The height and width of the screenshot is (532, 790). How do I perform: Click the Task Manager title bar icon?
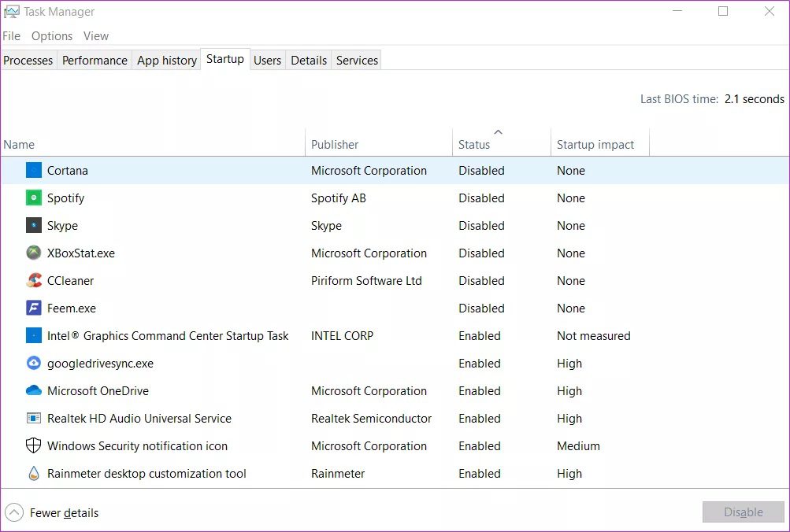(12, 12)
